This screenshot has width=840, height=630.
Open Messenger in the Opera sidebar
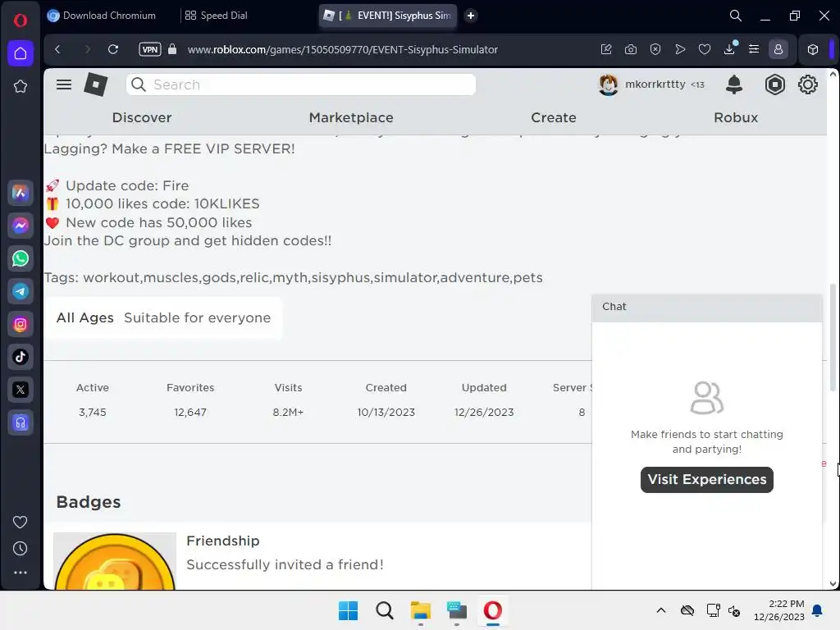tap(21, 226)
